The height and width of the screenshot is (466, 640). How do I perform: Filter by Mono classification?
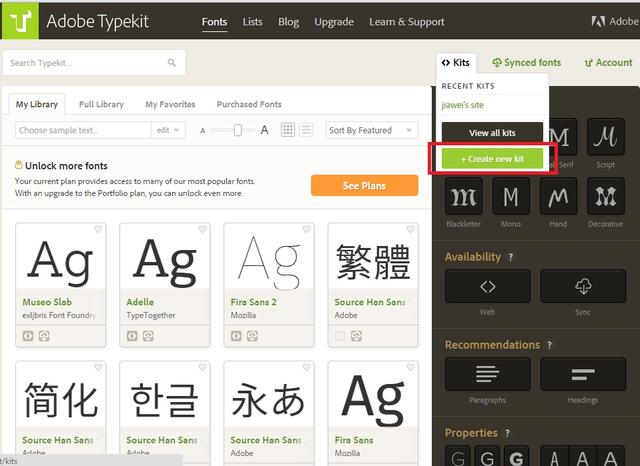tap(511, 196)
